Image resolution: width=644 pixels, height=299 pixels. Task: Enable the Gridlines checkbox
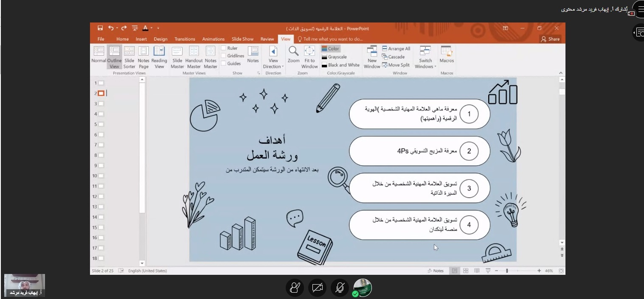click(223, 56)
